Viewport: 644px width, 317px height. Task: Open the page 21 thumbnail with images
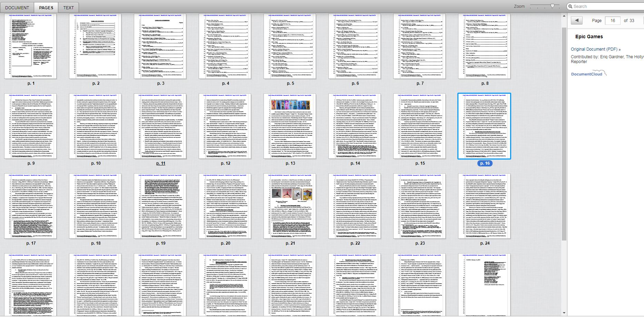coord(290,206)
